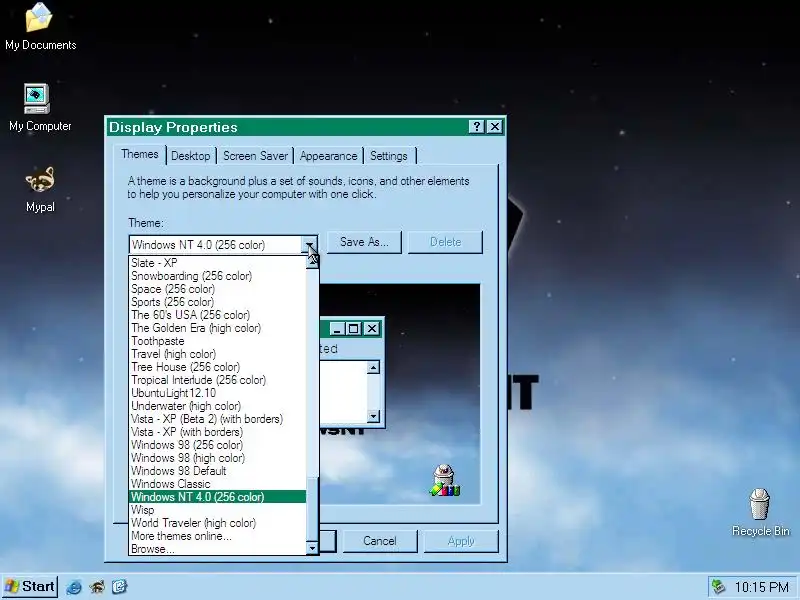
Task: Click preview window scrollbar up arrow
Action: tap(373, 367)
